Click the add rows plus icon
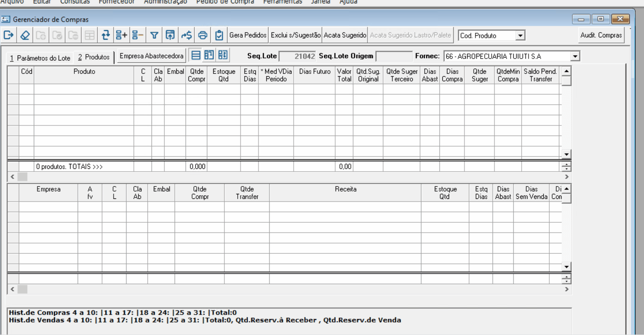This screenshot has height=335, width=644. point(121,35)
